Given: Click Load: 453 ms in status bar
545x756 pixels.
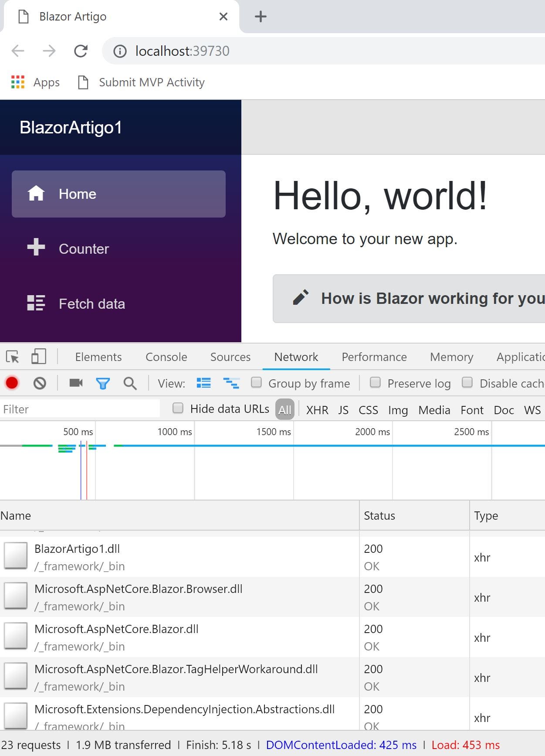Looking at the screenshot, I should coord(466,745).
